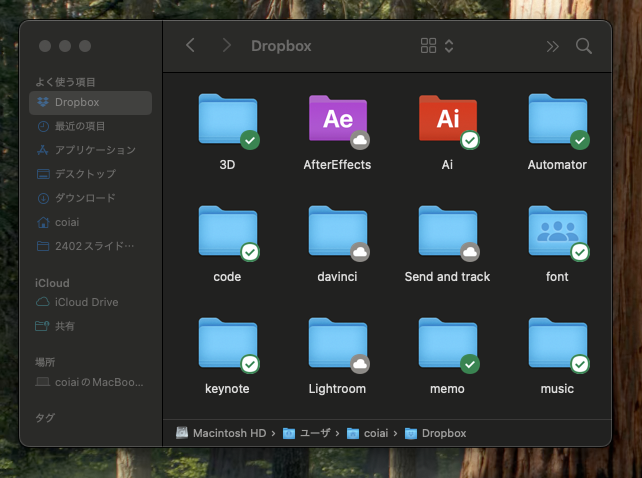Image resolution: width=642 pixels, height=478 pixels.
Task: Click the synced checkmark badge on 3D
Action: [250, 140]
